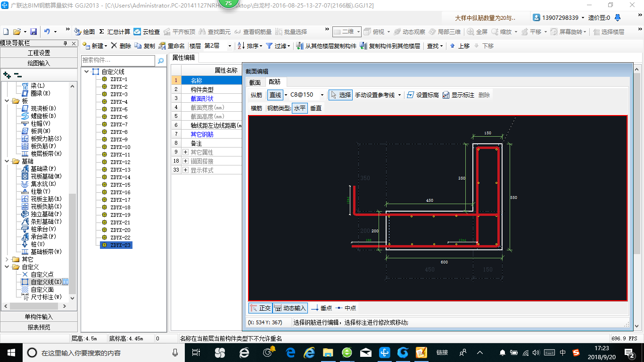Select 水平 rebar type
Screen dimensions: 644x362
(300, 108)
